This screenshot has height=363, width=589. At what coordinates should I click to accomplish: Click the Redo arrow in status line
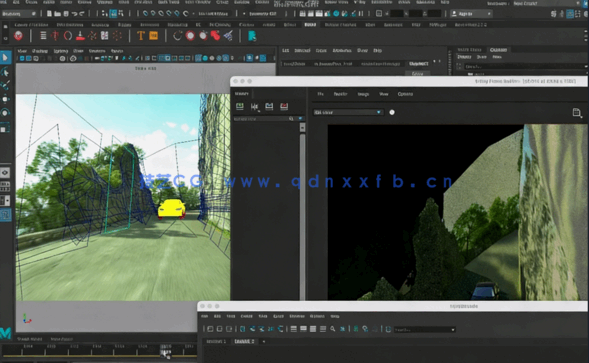[82, 14]
